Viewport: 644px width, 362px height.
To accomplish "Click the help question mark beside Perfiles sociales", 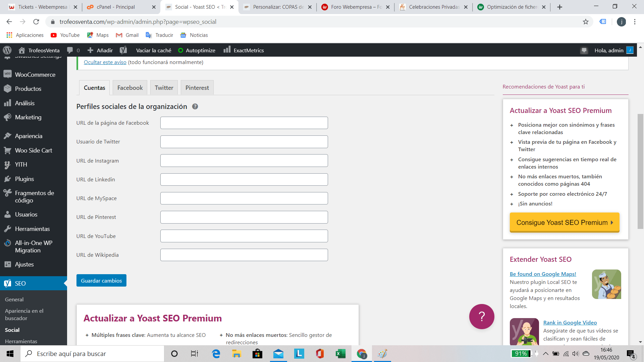I will click(x=195, y=107).
